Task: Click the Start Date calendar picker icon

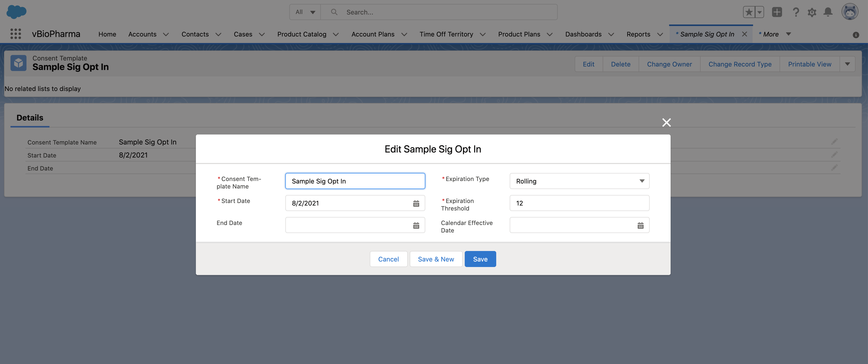Action: 416,203
